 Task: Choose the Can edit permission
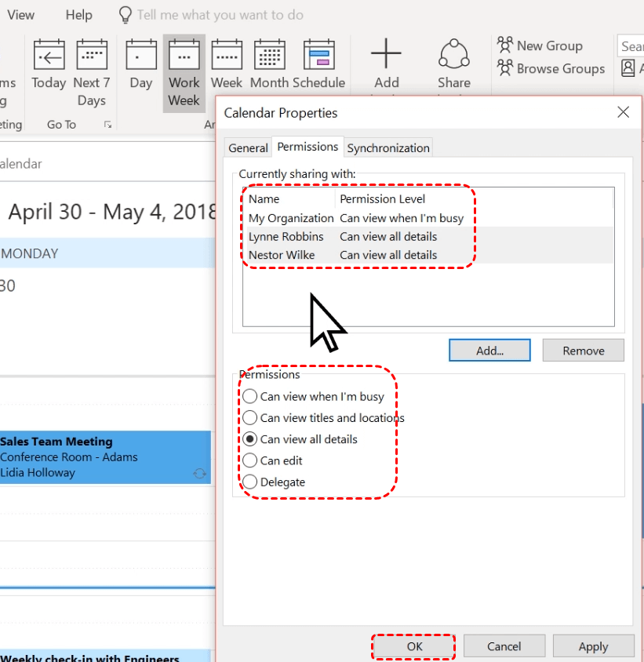[272, 460]
